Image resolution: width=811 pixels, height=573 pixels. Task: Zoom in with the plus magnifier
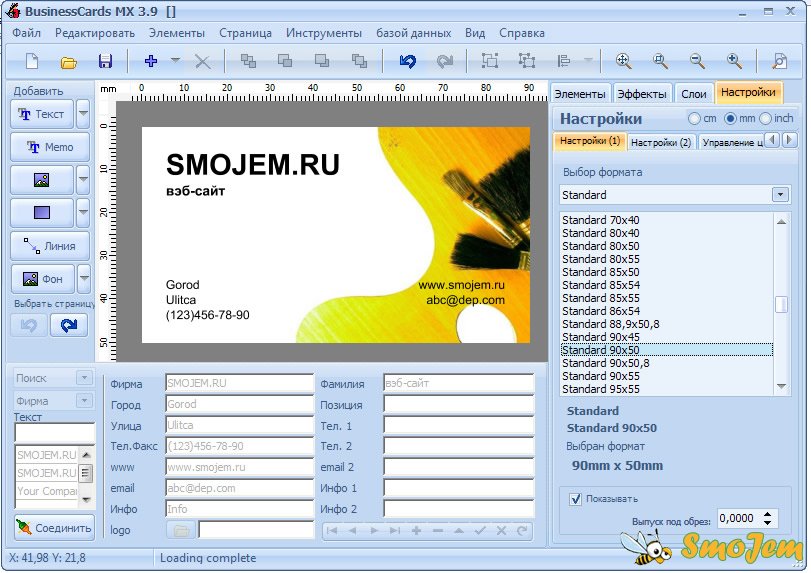click(734, 61)
